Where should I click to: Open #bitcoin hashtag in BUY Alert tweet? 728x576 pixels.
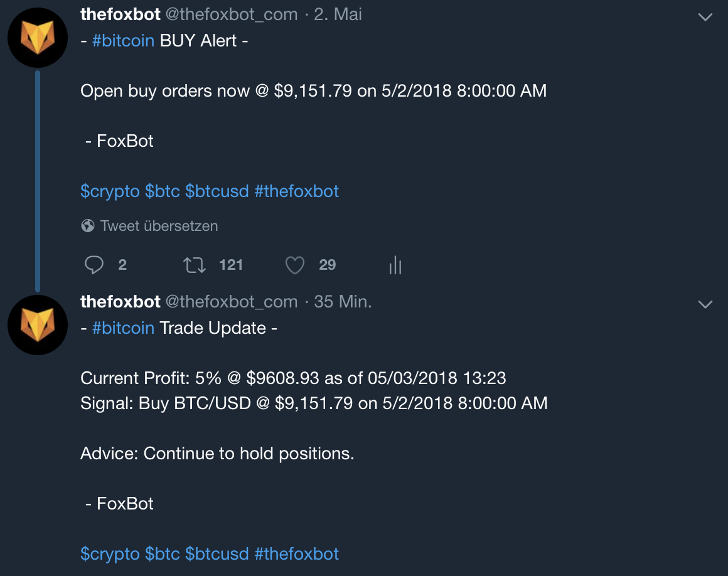click(123, 41)
